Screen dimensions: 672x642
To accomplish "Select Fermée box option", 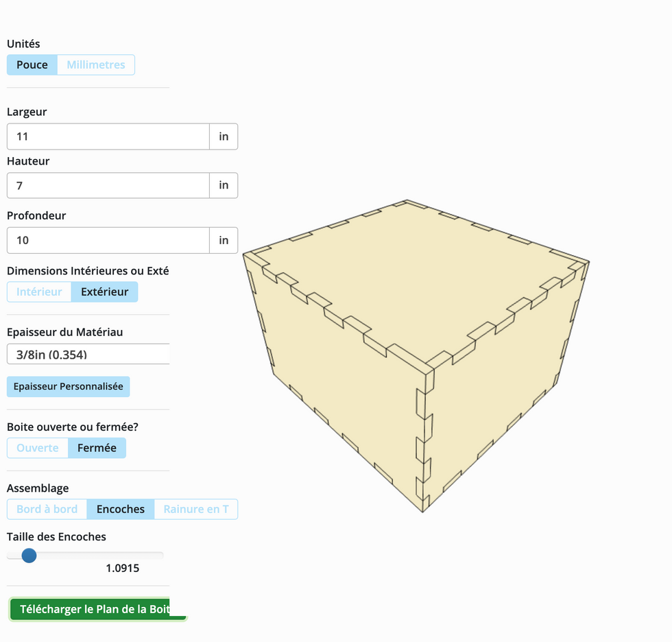I will click(x=97, y=448).
